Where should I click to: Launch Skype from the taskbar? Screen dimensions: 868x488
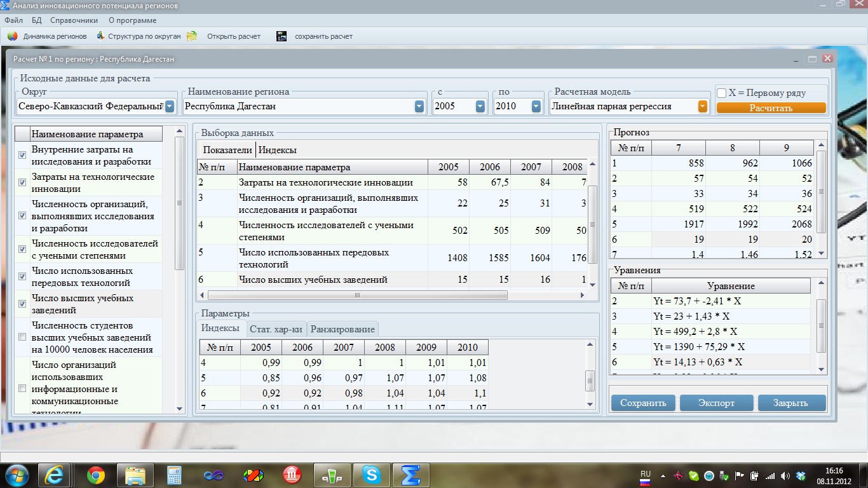coord(372,473)
